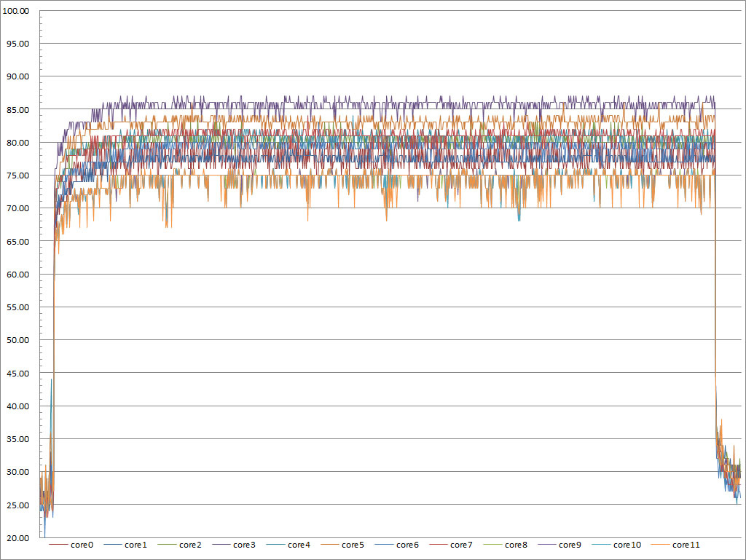Click the 70.00 axis label
Screen dimensions: 746x560
pyautogui.click(x=17, y=208)
